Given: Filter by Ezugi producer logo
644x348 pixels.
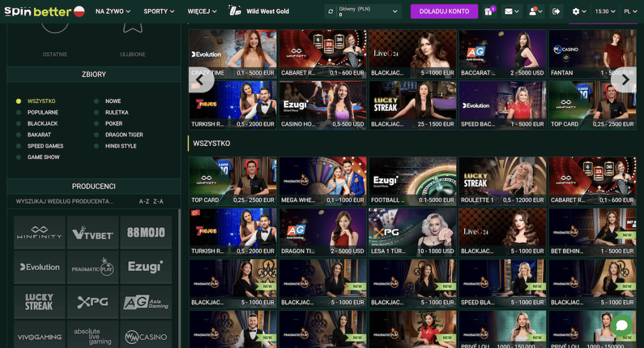Looking at the screenshot, I should [x=146, y=267].
